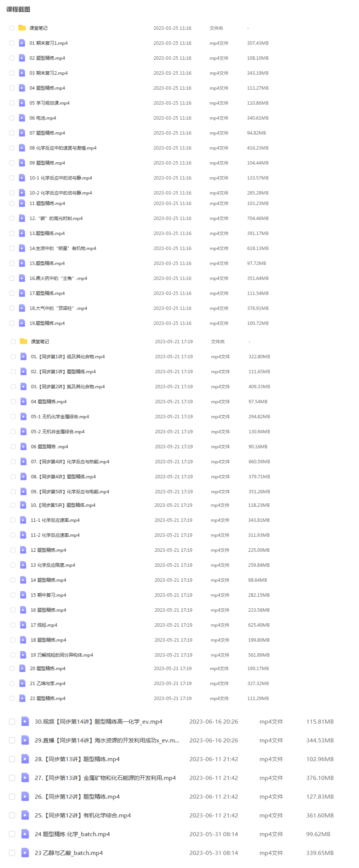359x868 pixels.
Task: Open file 14.生活中的"明星"有机物.mp4
Action: (x=63, y=248)
